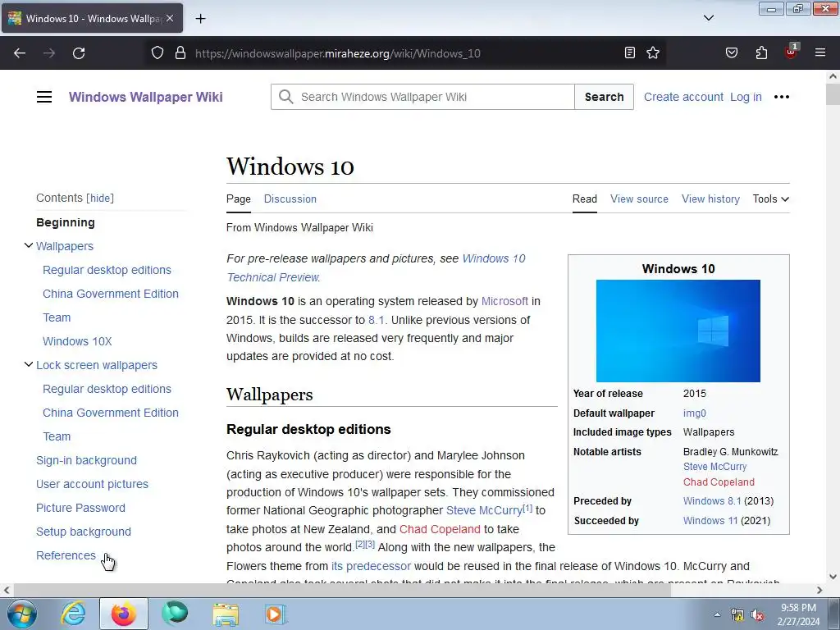
Task: Open the Pocket save icon
Action: pyautogui.click(x=732, y=52)
